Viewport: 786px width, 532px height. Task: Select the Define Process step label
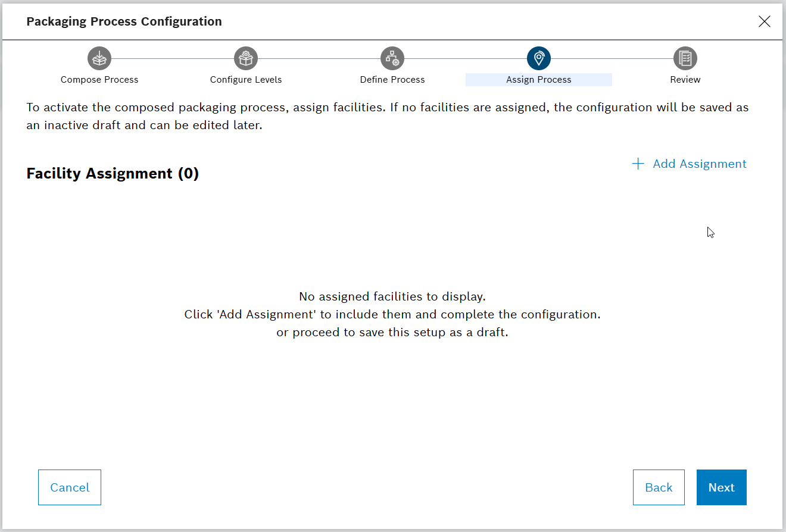click(x=392, y=79)
